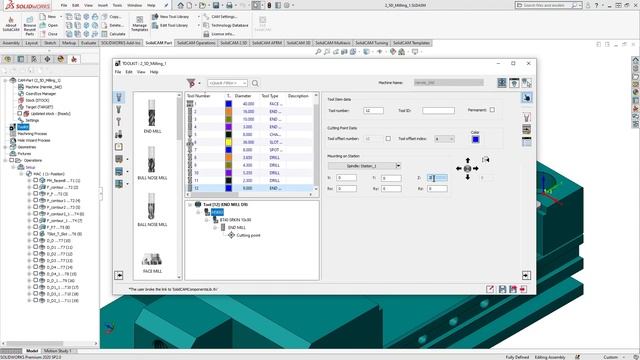Open the SolidWorks Insert menu
Screen dimensions: 640x360
click(x=103, y=5)
